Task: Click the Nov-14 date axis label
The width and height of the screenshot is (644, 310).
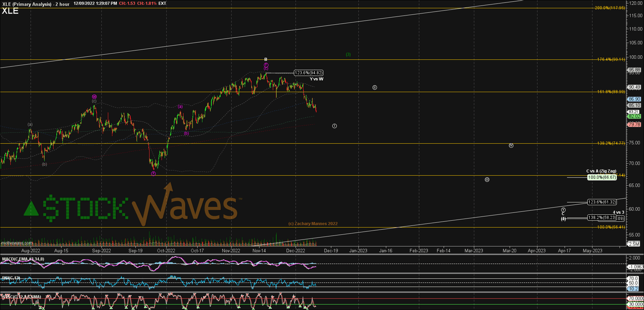Action: click(x=260, y=250)
